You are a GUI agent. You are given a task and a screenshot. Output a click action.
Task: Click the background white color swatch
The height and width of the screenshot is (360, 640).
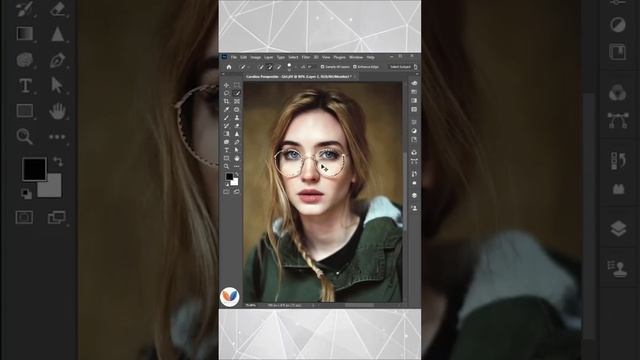click(235, 182)
